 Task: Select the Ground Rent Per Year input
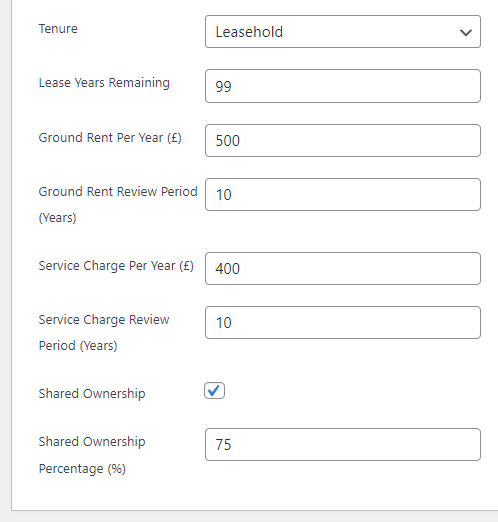[343, 140]
